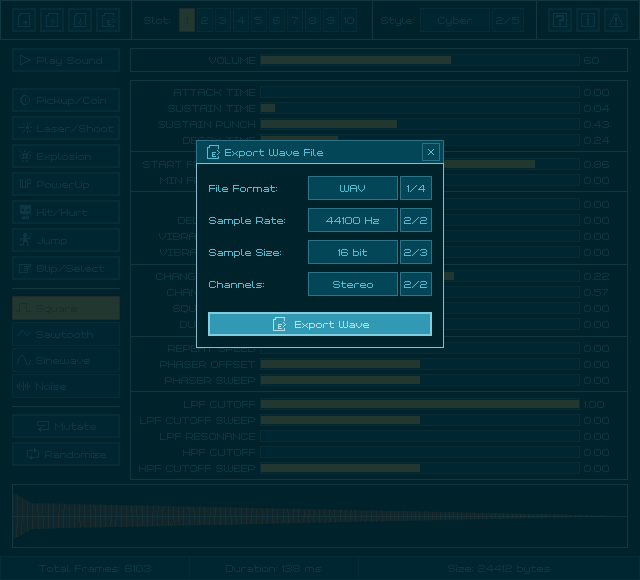Click the LPF Resonance slider
The width and height of the screenshot is (640, 580).
420,436
